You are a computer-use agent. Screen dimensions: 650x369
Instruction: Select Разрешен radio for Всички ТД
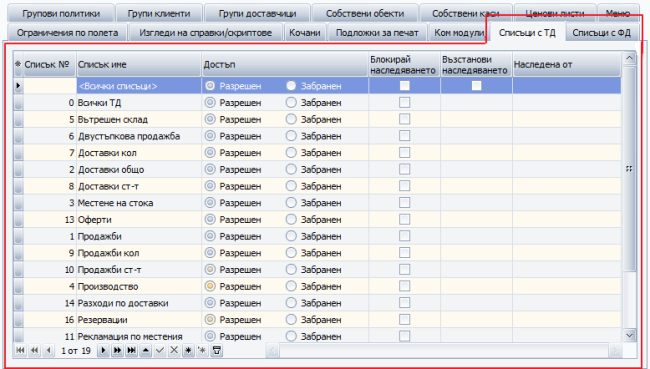click(x=210, y=102)
